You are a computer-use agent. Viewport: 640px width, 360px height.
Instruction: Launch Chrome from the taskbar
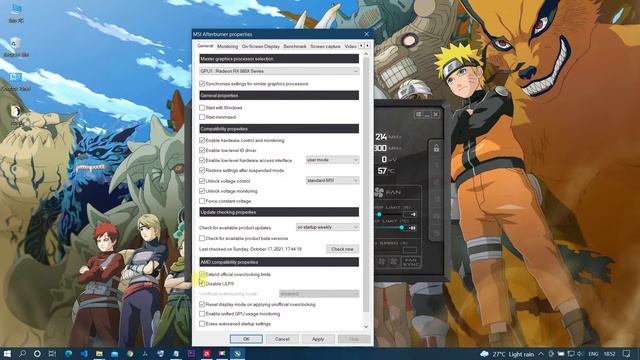[130, 353]
